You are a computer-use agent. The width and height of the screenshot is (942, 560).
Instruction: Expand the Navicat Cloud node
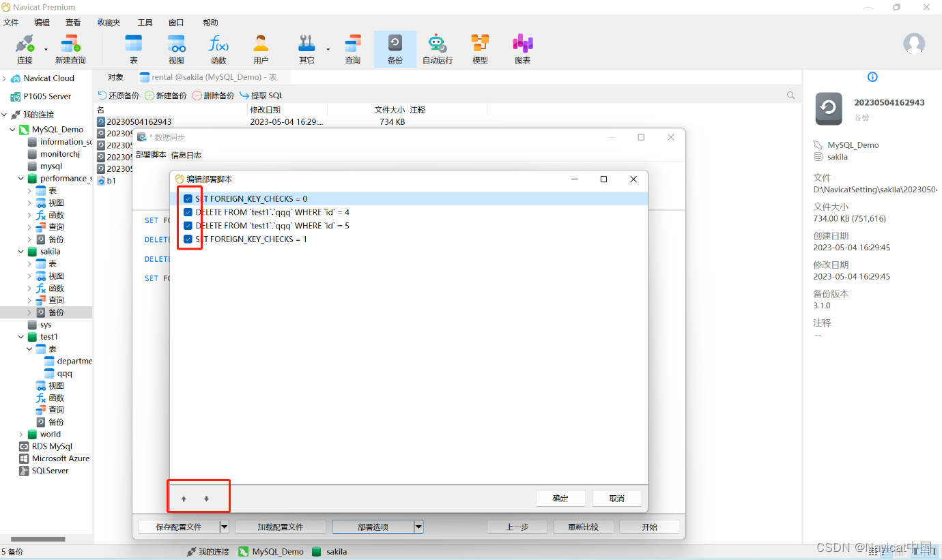coord(4,78)
